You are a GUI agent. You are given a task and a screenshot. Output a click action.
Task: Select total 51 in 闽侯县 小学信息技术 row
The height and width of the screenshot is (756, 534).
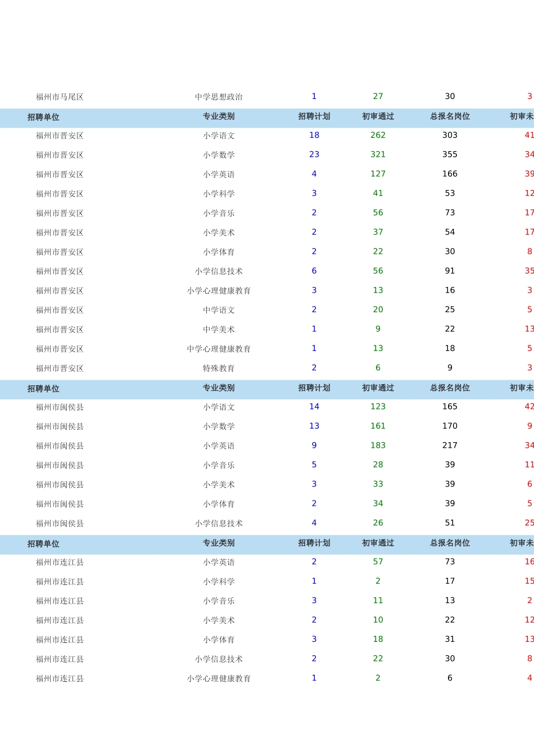(x=450, y=523)
